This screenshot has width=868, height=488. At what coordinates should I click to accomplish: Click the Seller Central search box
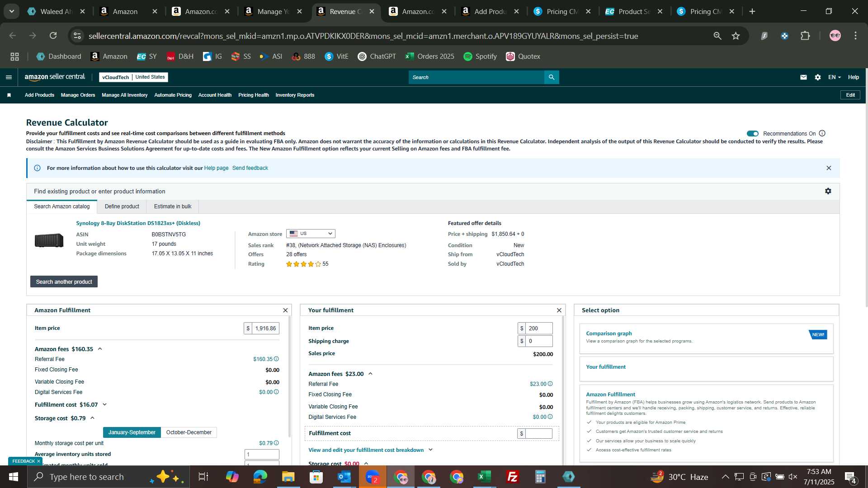click(x=476, y=77)
